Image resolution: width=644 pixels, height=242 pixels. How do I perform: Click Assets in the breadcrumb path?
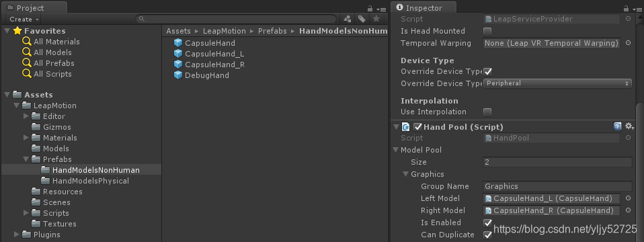point(178,31)
